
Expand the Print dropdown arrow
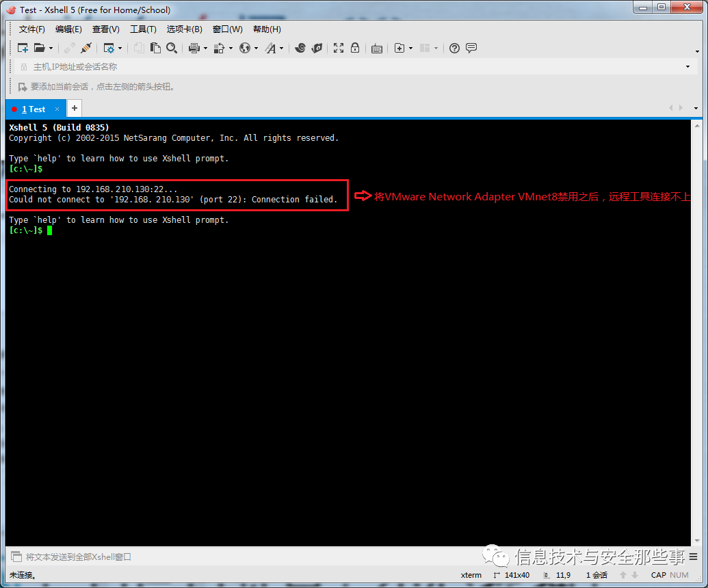[x=205, y=49]
